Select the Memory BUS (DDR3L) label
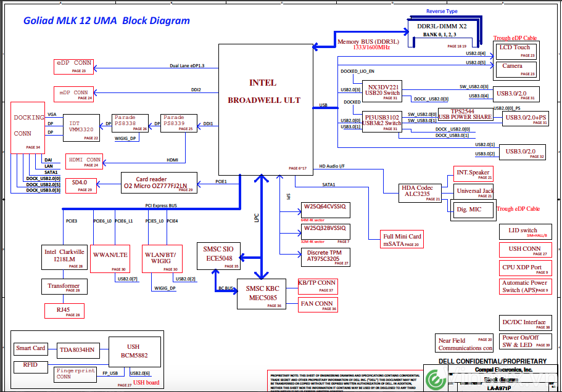 pos(368,42)
